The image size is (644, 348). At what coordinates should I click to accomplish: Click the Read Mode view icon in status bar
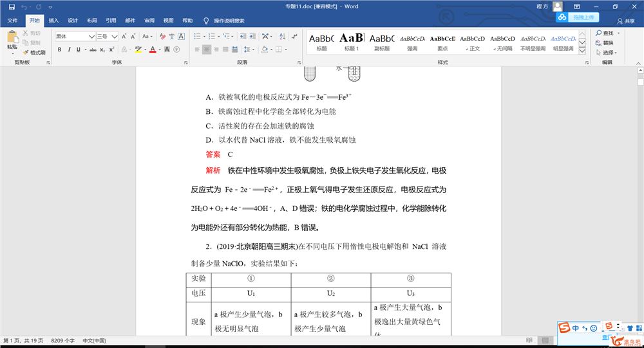[529, 340]
